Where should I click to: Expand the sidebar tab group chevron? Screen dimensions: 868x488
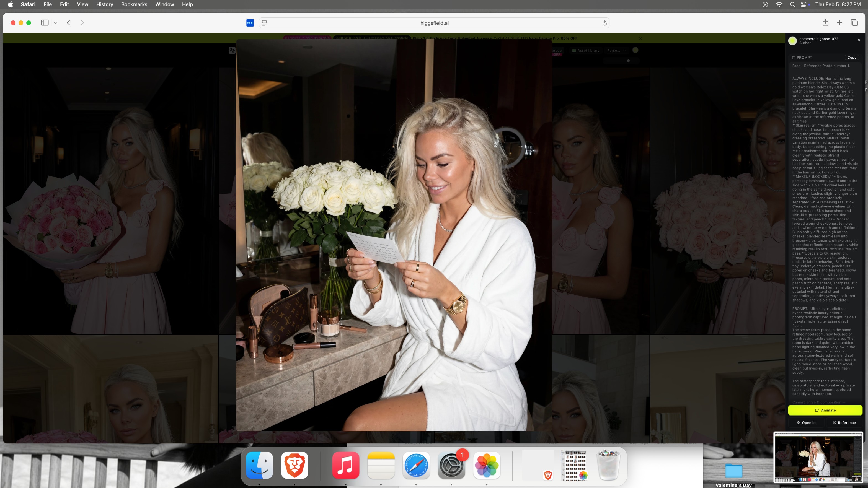tap(55, 23)
